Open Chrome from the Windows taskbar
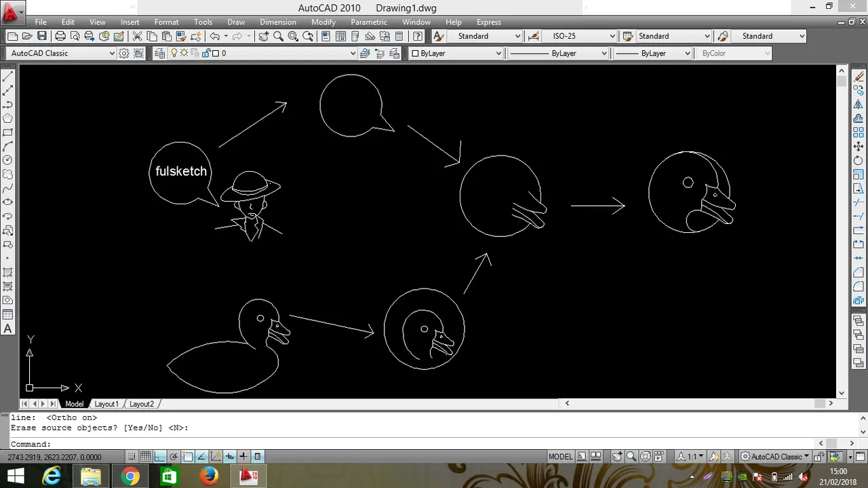Screen dimensions: 868x488 (130, 476)
